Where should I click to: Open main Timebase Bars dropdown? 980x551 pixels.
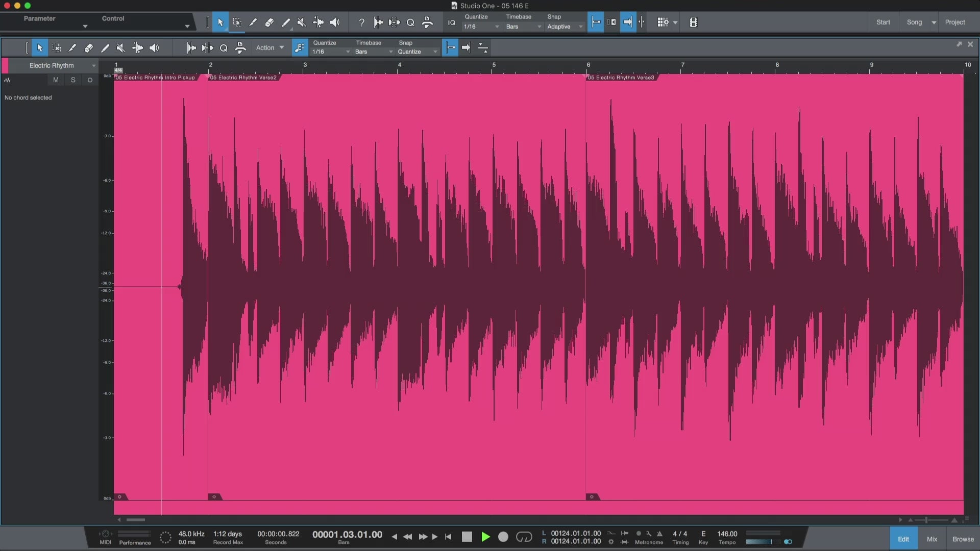click(x=523, y=27)
